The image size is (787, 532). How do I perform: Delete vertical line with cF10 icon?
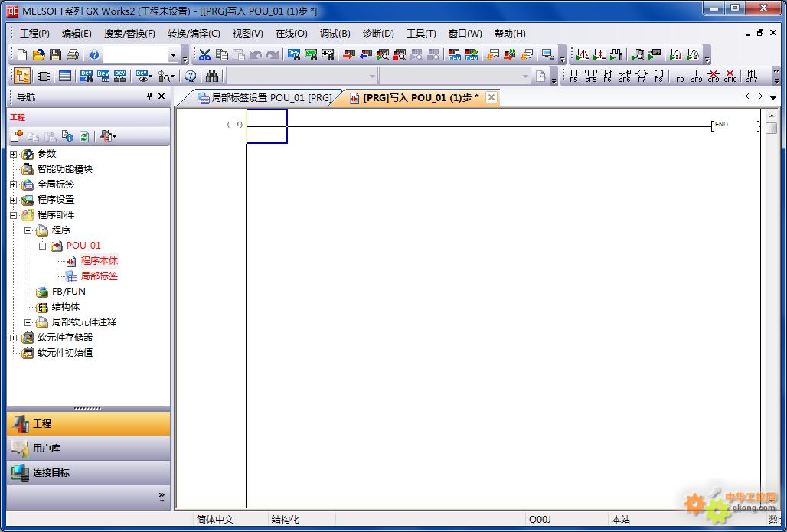pyautogui.click(x=730, y=77)
